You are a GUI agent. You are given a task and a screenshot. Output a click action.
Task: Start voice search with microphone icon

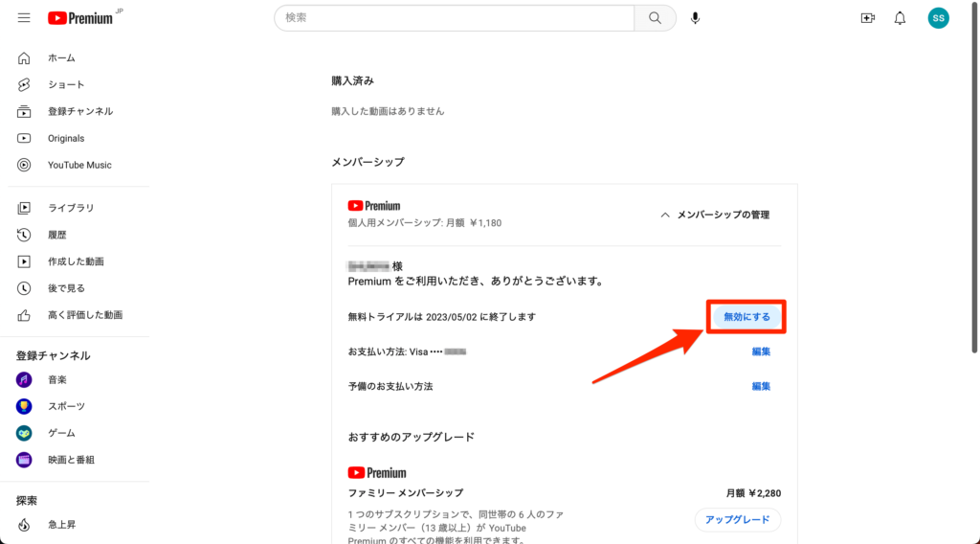[x=695, y=18]
